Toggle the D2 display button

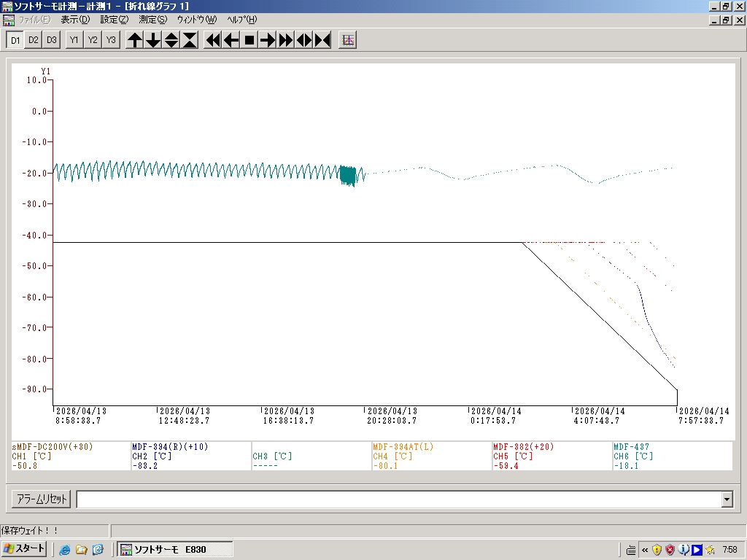pos(33,40)
